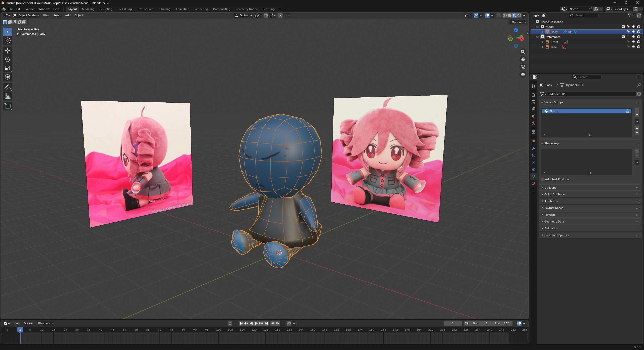Exclude the Model collection via its checkbox
This screenshot has height=350, width=644.
click(623, 27)
